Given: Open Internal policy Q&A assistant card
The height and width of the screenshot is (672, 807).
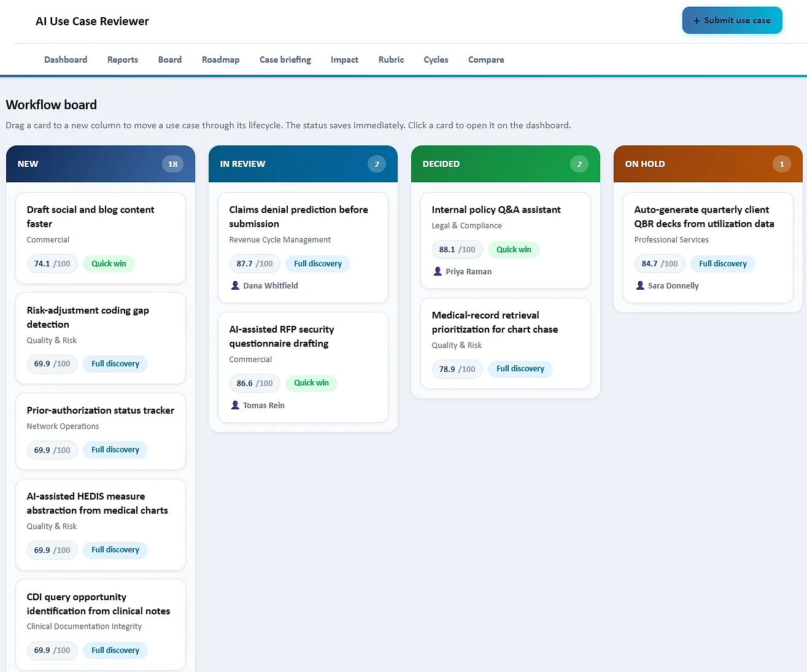Looking at the screenshot, I should coord(506,241).
